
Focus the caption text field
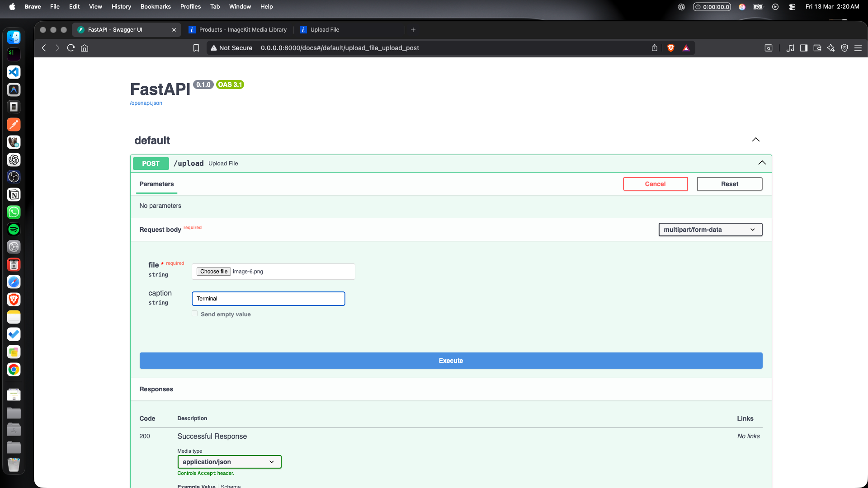[269, 299]
